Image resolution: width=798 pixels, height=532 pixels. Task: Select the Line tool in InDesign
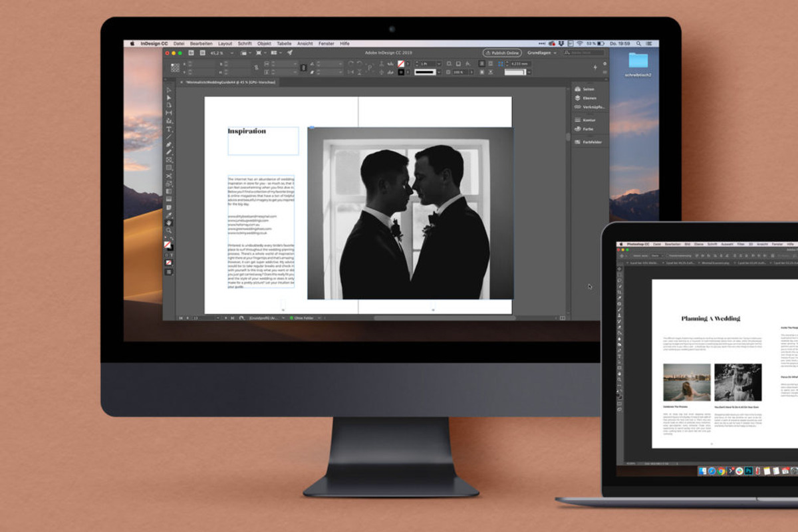169,136
